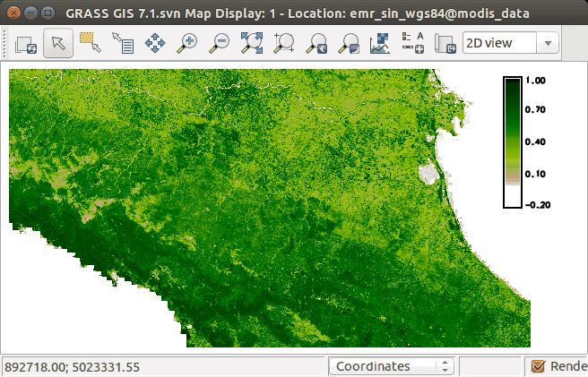
Task: Choose the Query raster/vector map tool
Action: click(x=122, y=42)
